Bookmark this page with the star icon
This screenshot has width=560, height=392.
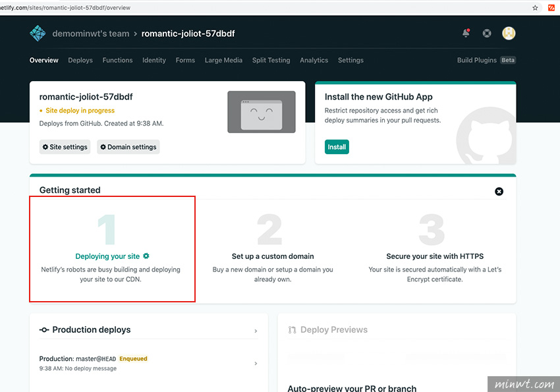[535, 7]
